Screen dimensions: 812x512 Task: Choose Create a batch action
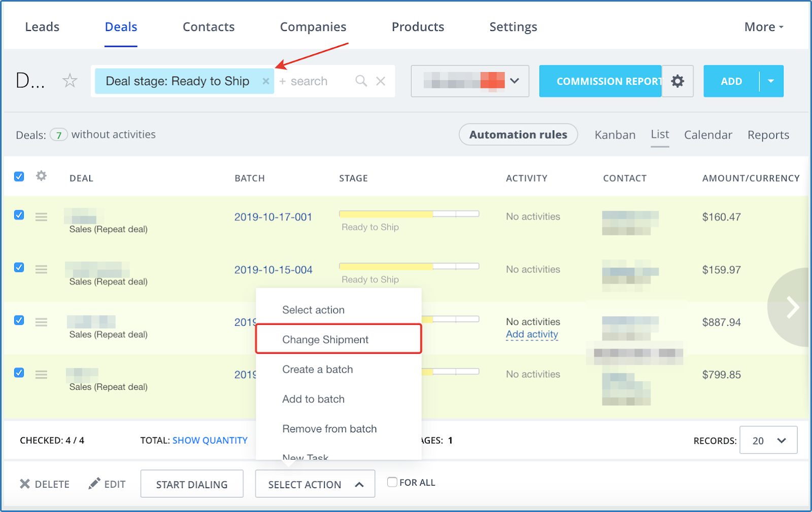tap(339, 369)
